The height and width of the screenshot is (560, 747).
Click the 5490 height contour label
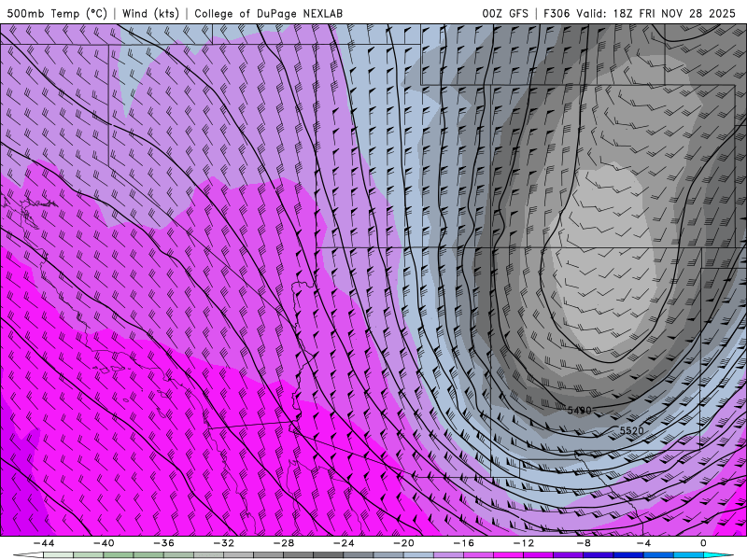coord(579,410)
